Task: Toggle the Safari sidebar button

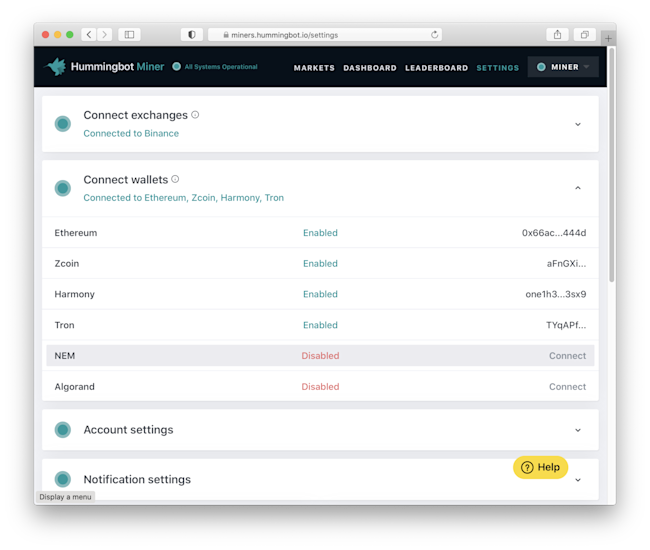Action: (129, 34)
